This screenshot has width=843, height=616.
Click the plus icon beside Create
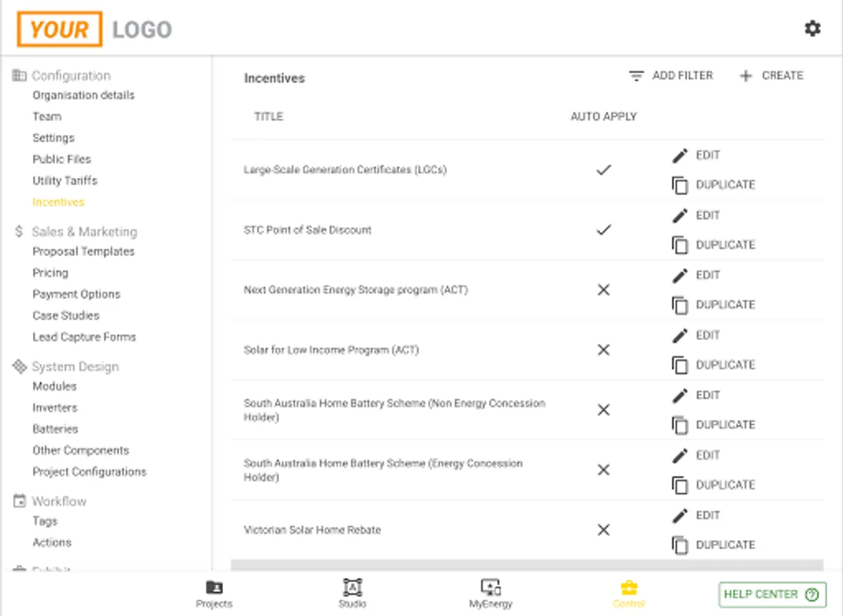[x=746, y=76]
